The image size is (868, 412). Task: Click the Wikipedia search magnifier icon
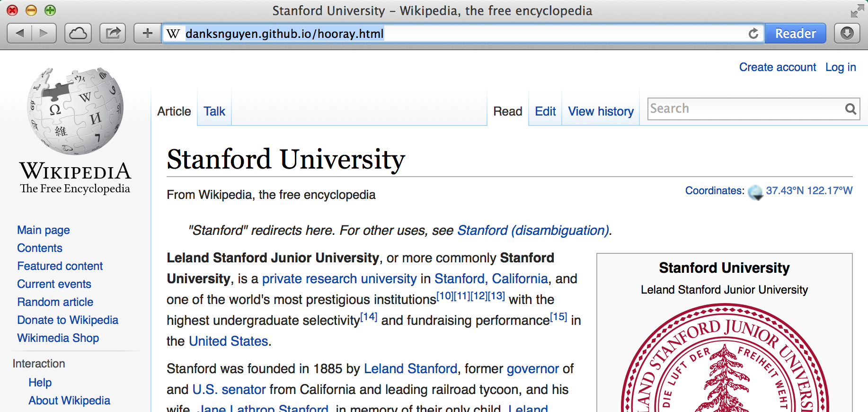tap(850, 109)
